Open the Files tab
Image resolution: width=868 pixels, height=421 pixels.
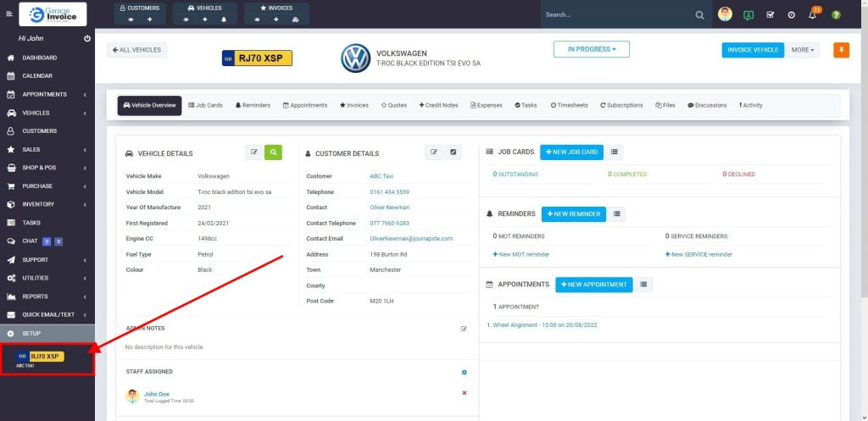665,105
